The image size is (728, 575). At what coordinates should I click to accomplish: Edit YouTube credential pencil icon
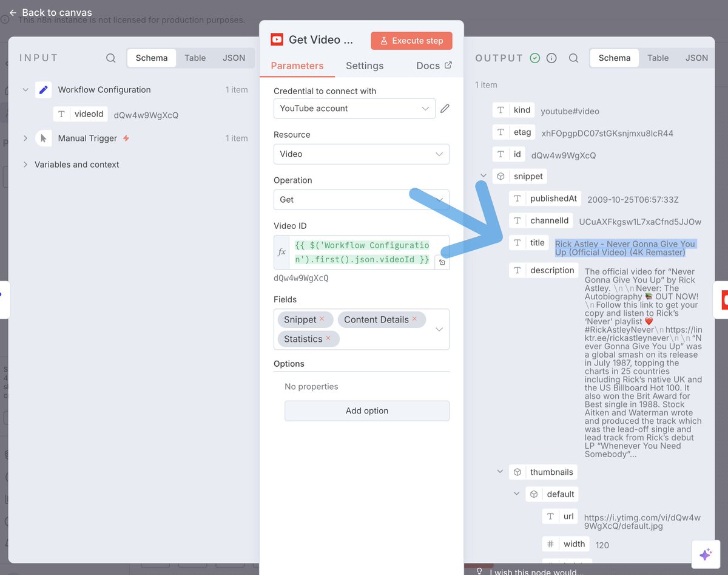click(x=445, y=109)
